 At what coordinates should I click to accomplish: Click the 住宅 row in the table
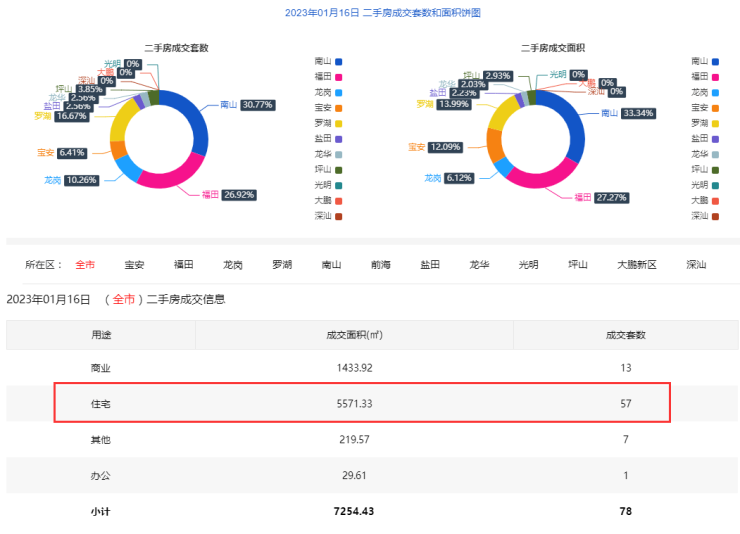coord(361,403)
